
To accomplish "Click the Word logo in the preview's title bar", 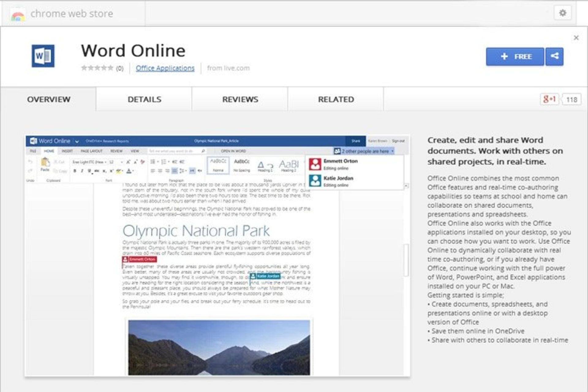I will 33,141.
